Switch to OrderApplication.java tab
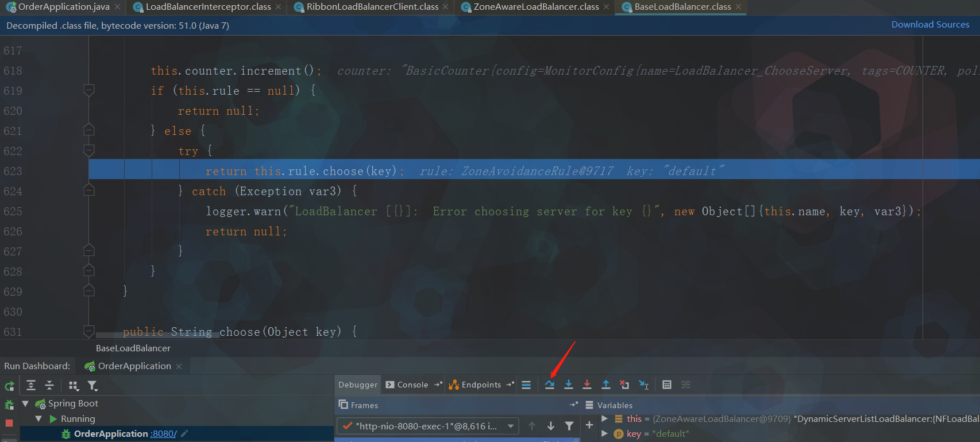The image size is (980, 442). [x=63, y=7]
